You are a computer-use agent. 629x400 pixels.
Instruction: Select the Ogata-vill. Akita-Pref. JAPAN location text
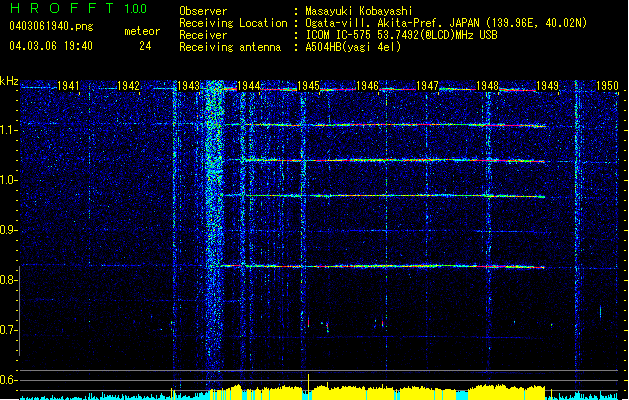(x=446, y=23)
